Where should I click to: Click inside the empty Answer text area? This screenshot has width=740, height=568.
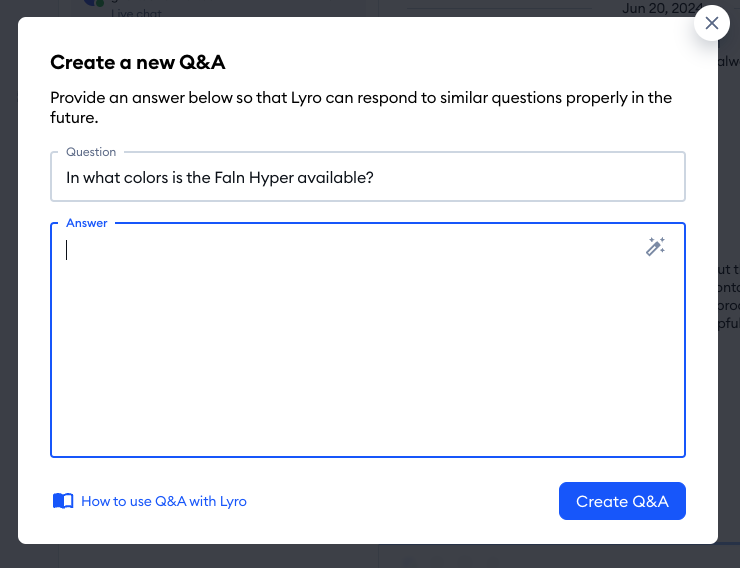click(x=368, y=340)
